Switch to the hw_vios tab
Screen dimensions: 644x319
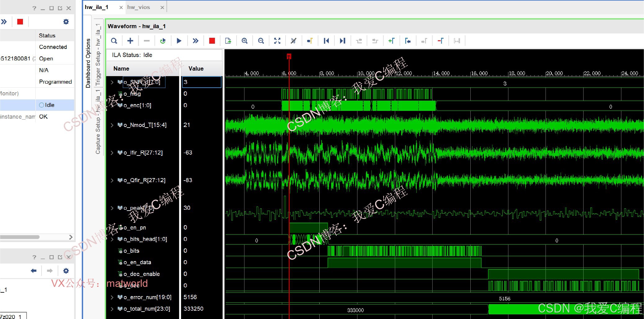(139, 7)
